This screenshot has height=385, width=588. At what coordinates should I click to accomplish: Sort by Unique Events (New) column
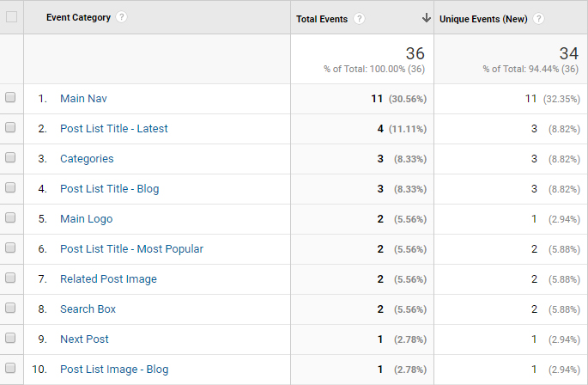tap(484, 18)
